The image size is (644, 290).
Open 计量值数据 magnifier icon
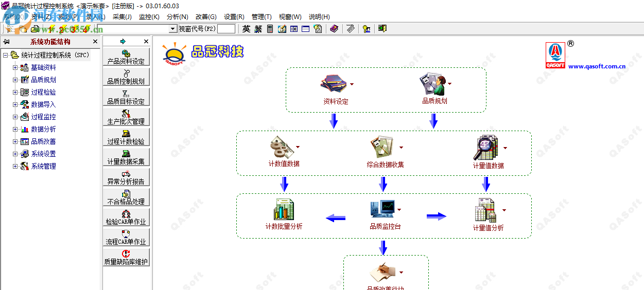486,148
